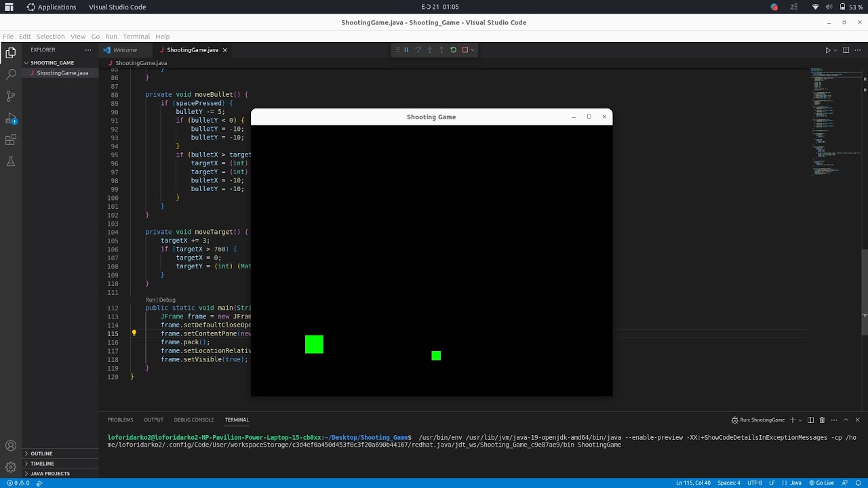Click the Run CodeLens above main
The image size is (868, 488).
coord(150,300)
